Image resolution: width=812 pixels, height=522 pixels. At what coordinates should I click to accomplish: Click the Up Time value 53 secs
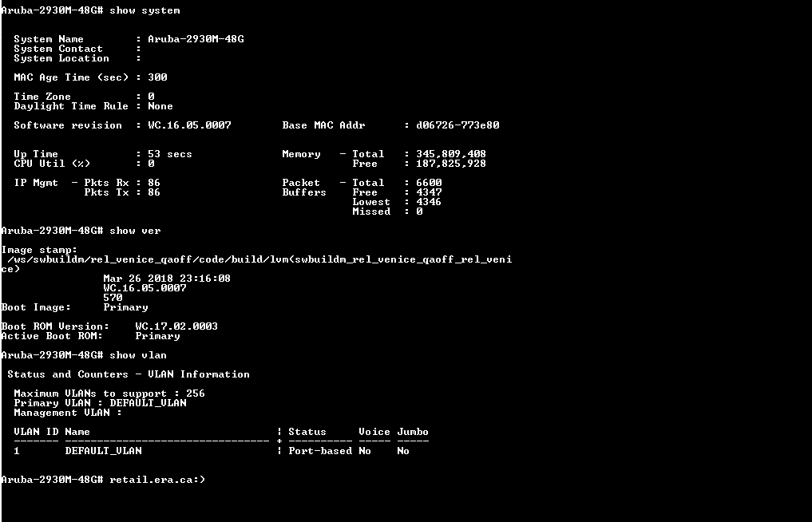point(170,154)
